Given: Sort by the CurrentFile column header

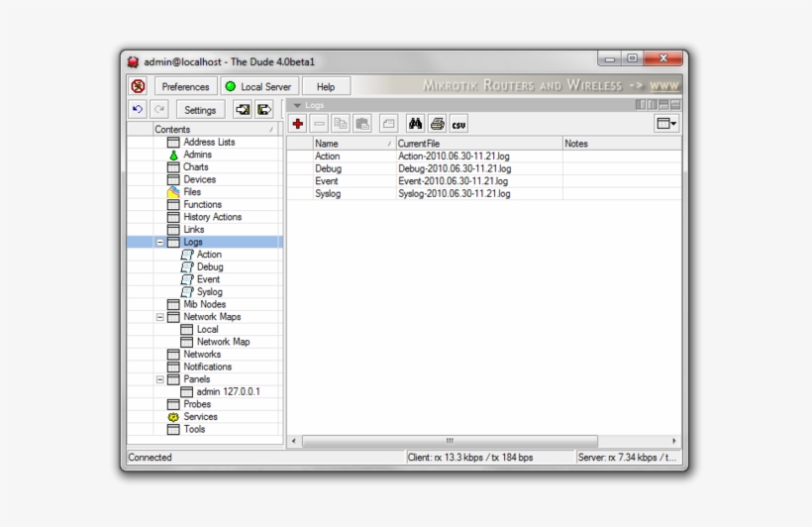Looking at the screenshot, I should [x=479, y=144].
